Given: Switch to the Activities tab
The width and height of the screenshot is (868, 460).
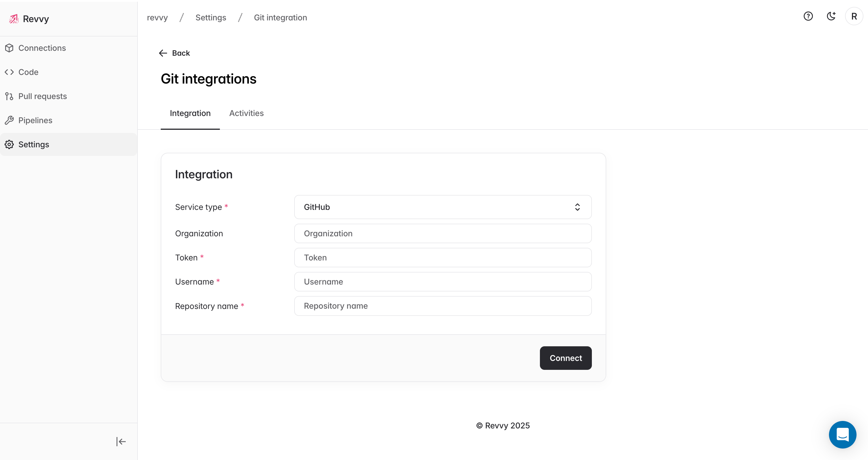Looking at the screenshot, I should (246, 113).
